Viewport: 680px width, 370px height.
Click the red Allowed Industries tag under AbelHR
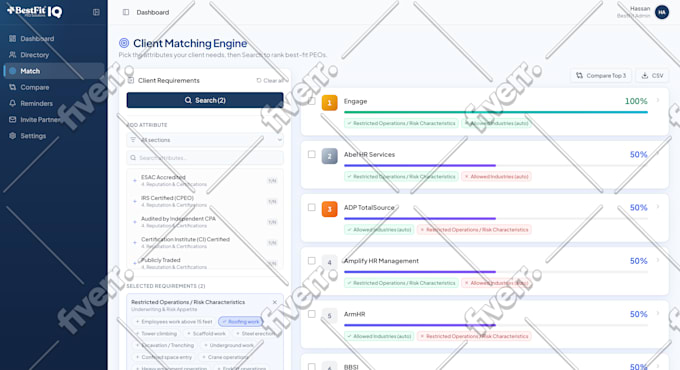point(496,177)
